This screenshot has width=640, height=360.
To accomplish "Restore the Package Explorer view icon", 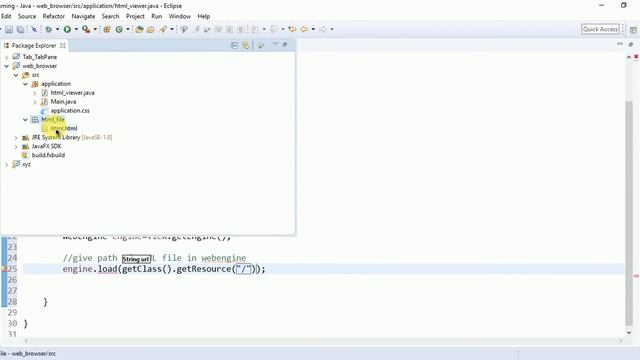I will tap(285, 44).
